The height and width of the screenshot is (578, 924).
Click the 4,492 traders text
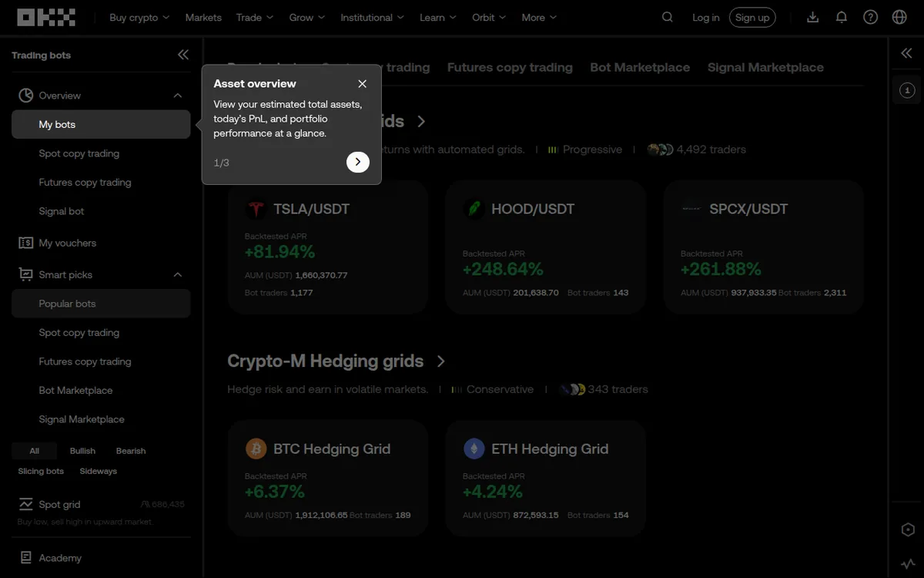[x=711, y=150]
